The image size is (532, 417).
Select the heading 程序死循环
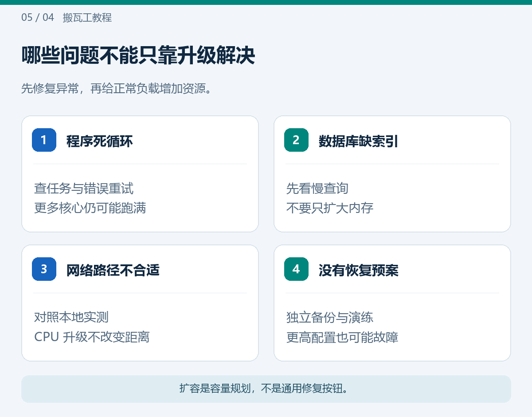99,141
